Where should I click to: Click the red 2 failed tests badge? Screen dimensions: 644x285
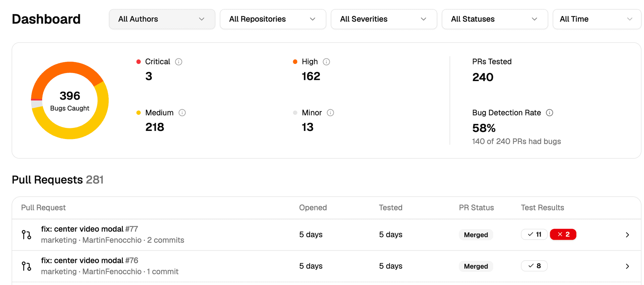pyautogui.click(x=563, y=234)
